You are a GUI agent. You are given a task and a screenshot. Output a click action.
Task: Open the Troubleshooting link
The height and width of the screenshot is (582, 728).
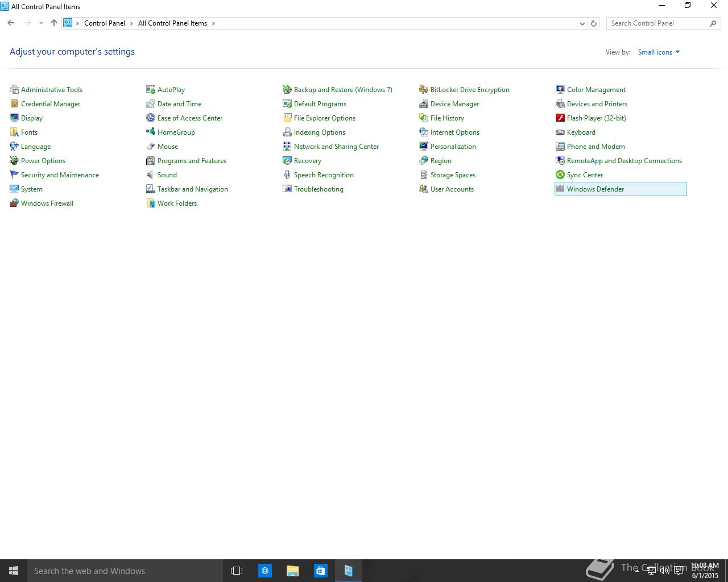(x=318, y=189)
